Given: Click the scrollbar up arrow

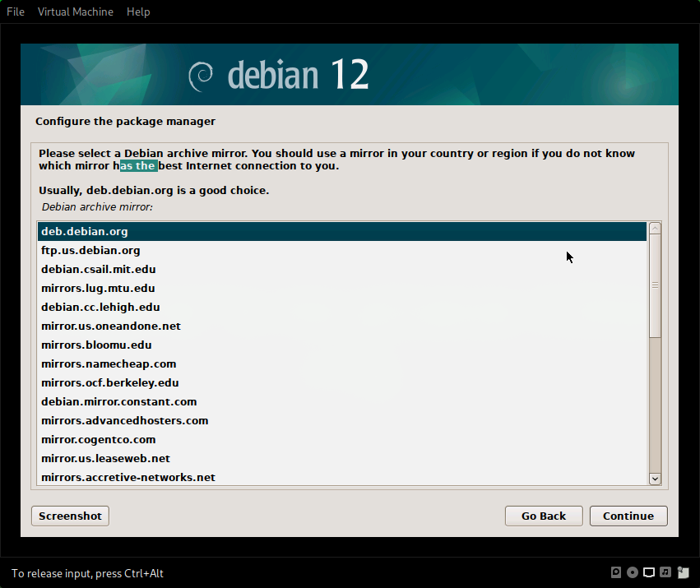Looking at the screenshot, I should pyautogui.click(x=655, y=226).
